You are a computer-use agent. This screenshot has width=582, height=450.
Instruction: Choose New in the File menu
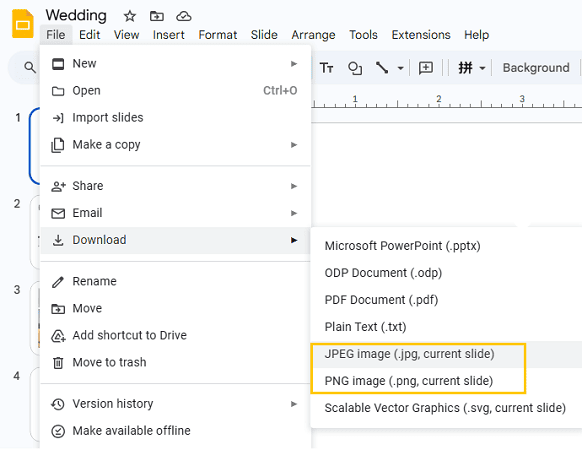coord(175,64)
